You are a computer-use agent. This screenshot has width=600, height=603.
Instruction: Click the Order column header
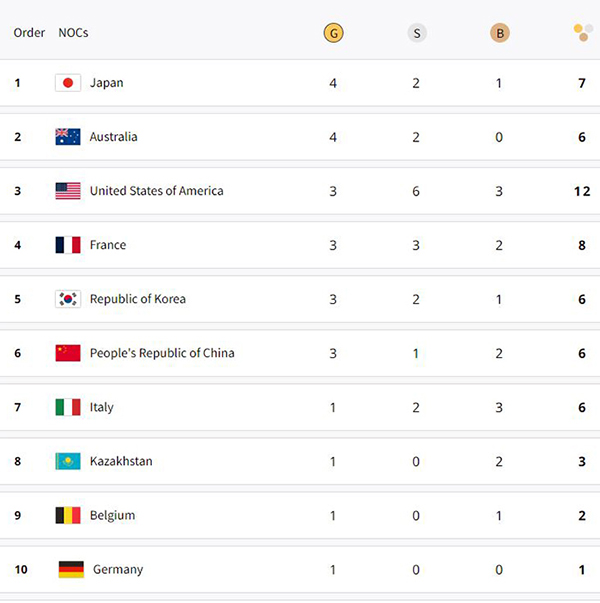tap(29, 33)
